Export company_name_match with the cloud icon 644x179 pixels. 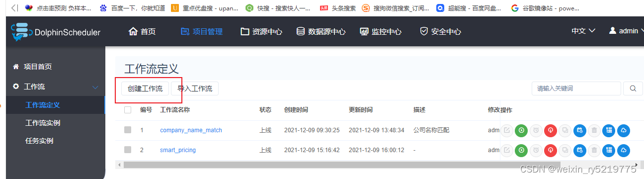(x=623, y=130)
